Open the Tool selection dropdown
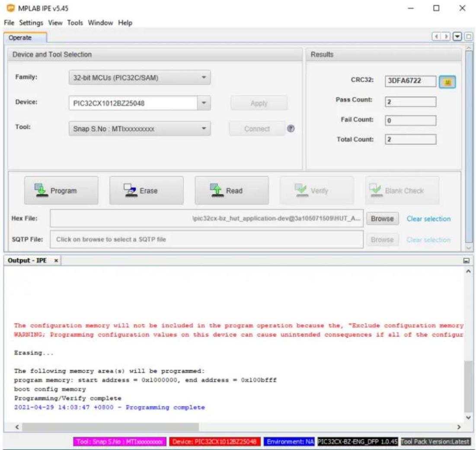Image resolution: width=476 pixels, height=450 pixels. [x=140, y=129]
